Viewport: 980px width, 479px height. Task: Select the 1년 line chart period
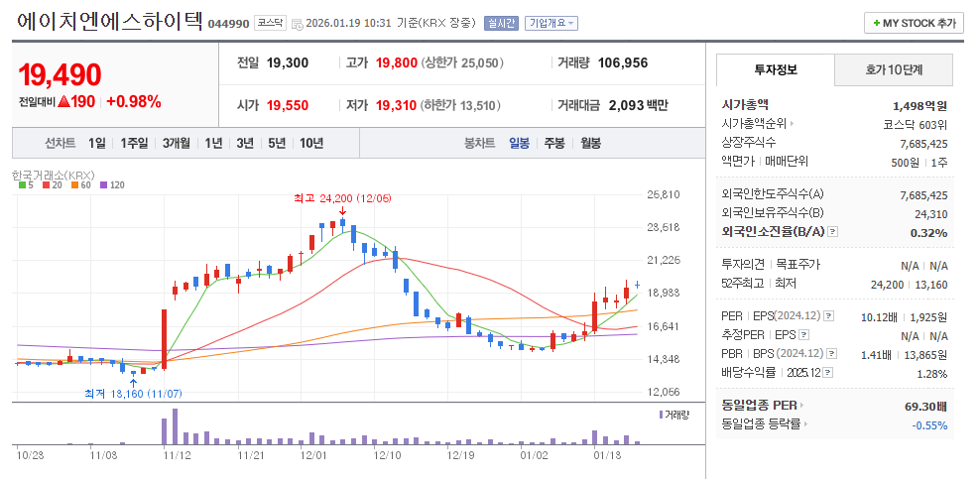tap(213, 143)
